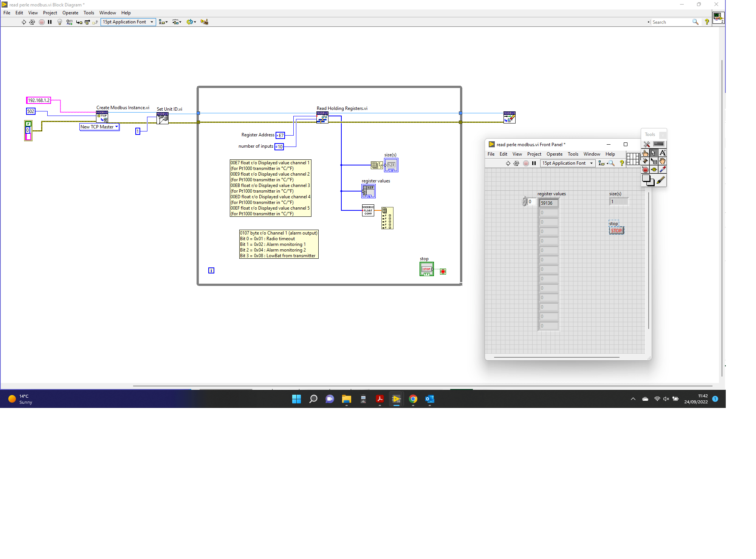Open block diagram font dropdown
The width and height of the screenshot is (756, 559).
coord(128,22)
